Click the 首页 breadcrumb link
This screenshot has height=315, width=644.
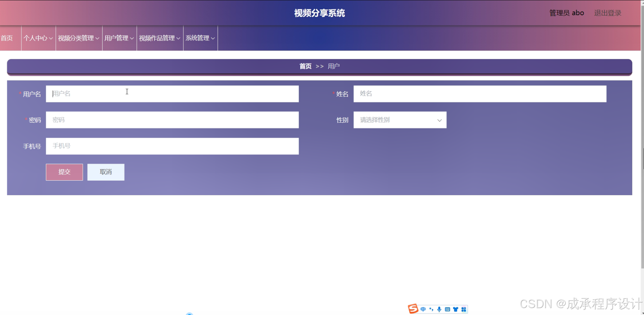click(x=305, y=66)
